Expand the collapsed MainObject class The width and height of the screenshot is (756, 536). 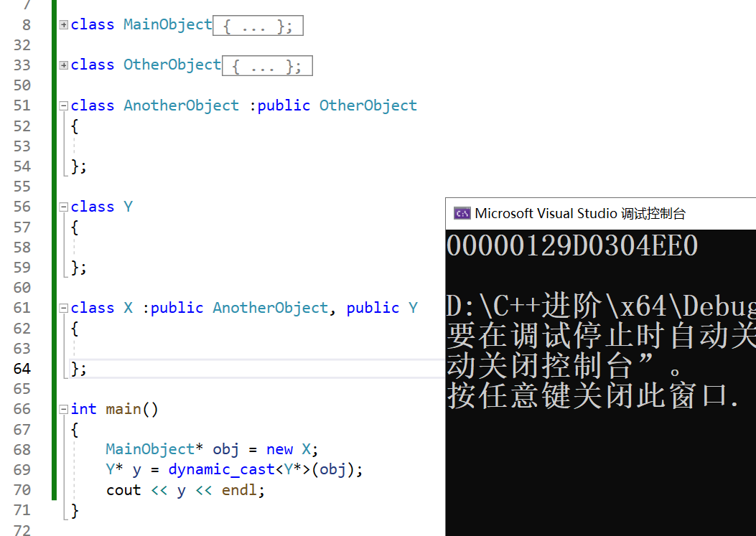click(64, 25)
